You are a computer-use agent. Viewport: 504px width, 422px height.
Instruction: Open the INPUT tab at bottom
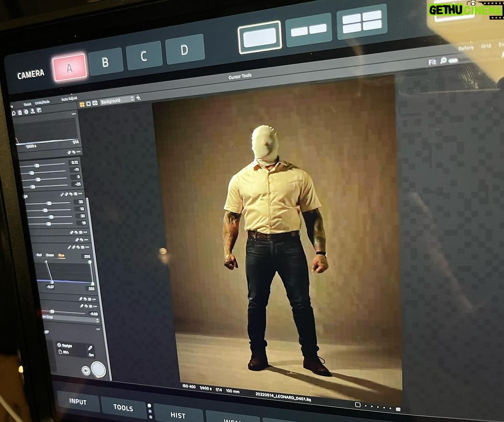tap(78, 401)
